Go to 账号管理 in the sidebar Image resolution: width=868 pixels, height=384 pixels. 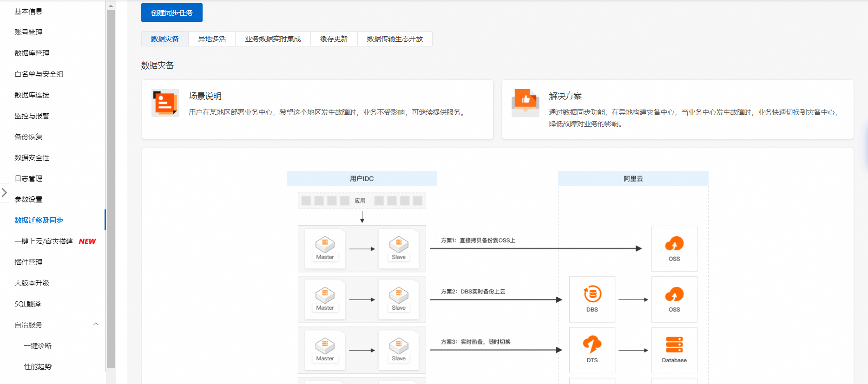tap(28, 33)
